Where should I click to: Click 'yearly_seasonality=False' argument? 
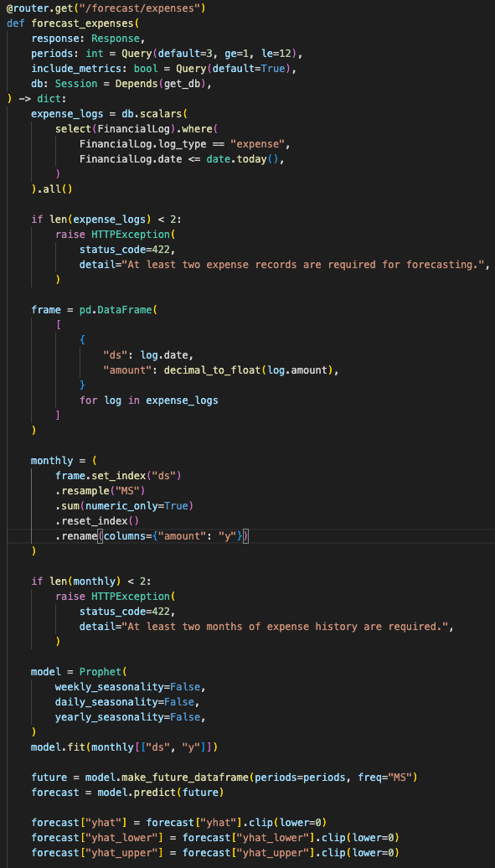coord(127,716)
